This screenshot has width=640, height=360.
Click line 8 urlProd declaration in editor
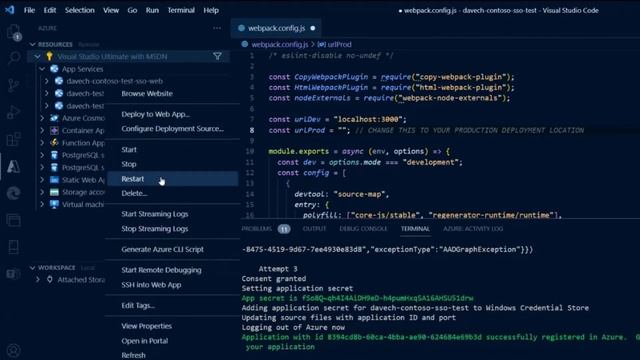pyautogui.click(x=426, y=130)
